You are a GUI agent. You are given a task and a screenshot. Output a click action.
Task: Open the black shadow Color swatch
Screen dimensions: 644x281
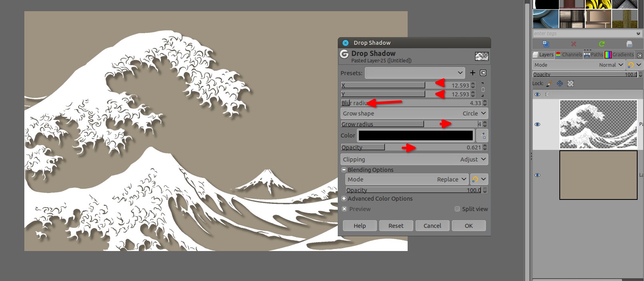(x=416, y=136)
